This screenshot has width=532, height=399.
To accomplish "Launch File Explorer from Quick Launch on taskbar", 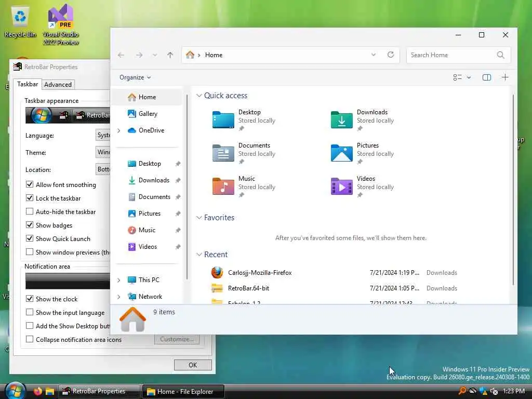I will coord(50,391).
